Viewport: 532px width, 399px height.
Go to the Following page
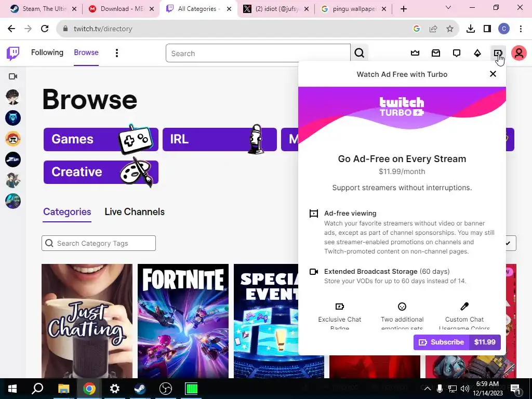(47, 52)
